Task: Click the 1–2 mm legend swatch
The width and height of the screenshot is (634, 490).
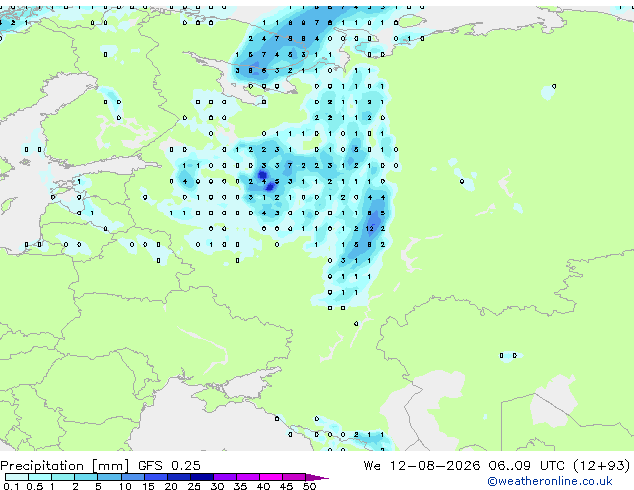Action: point(63,477)
